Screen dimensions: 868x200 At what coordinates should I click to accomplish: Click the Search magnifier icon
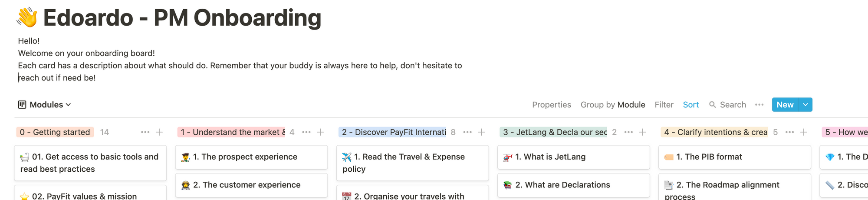(712, 105)
